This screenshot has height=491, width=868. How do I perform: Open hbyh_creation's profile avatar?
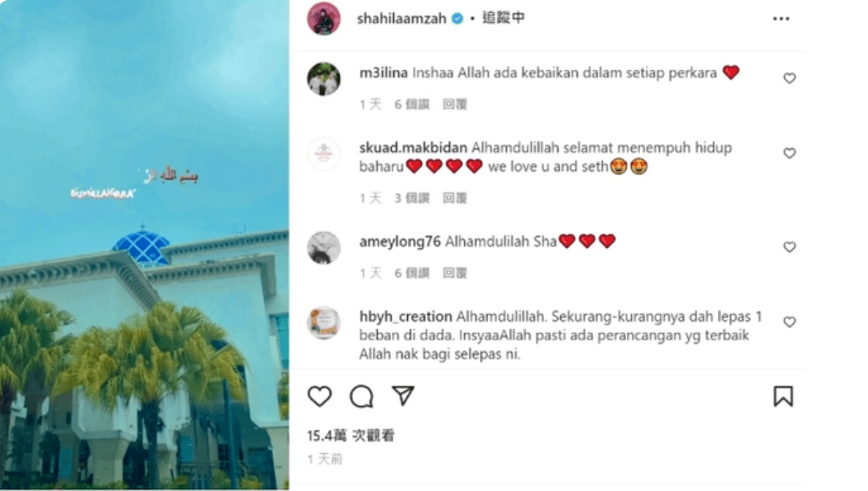pos(324,322)
